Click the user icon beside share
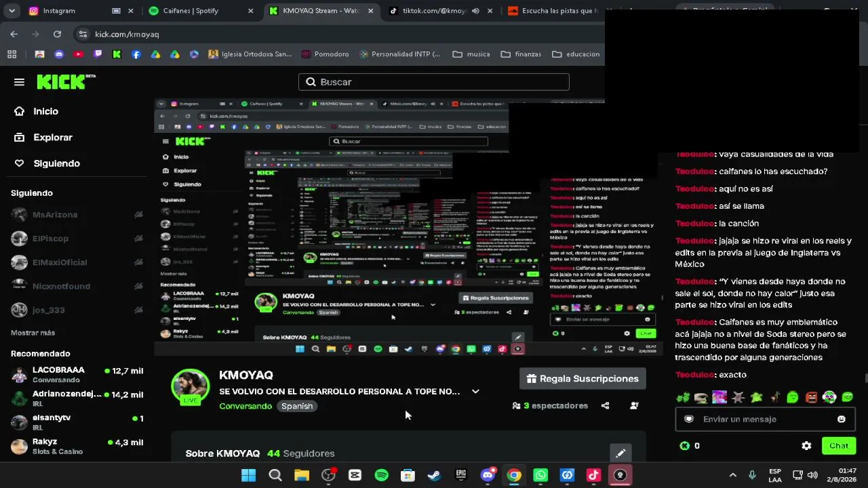The height and width of the screenshot is (488, 868). point(634,405)
